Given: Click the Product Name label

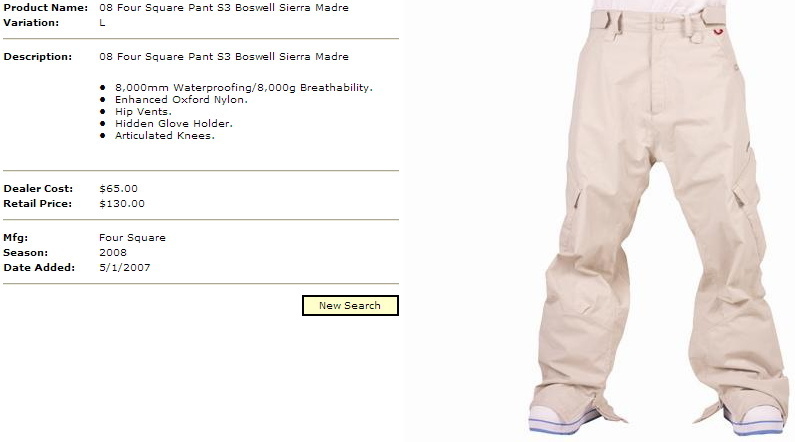Looking at the screenshot, I should tap(46, 8).
